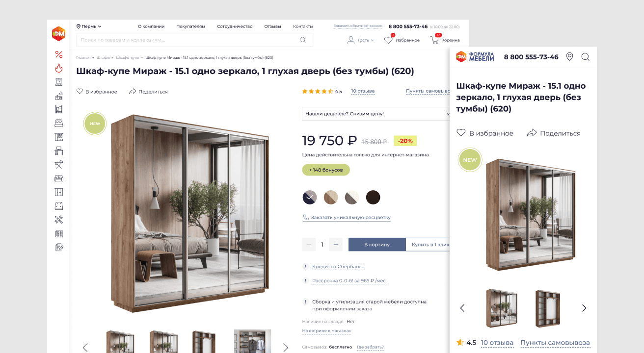This screenshot has width=644, height=353.
Task: Tap the mobile panel location pin icon
Action: coord(569,57)
